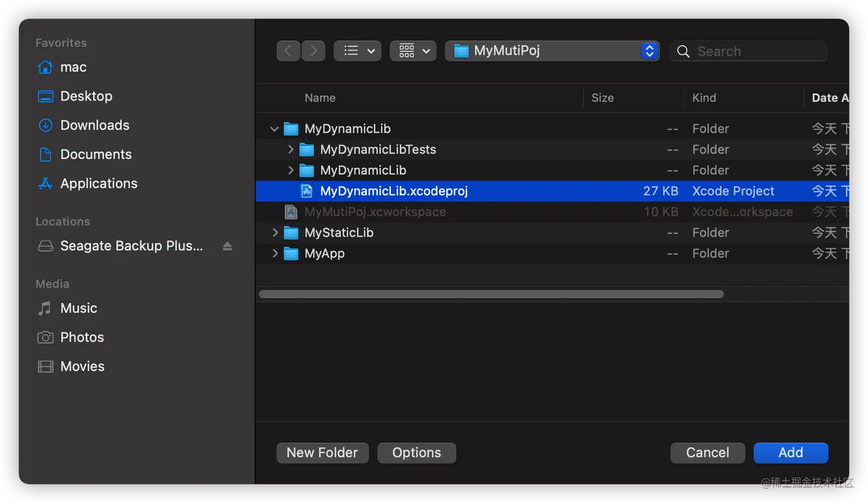Image resolution: width=868 pixels, height=503 pixels.
Task: Collapse the top-level MyDynamicLib folder
Action: click(274, 129)
